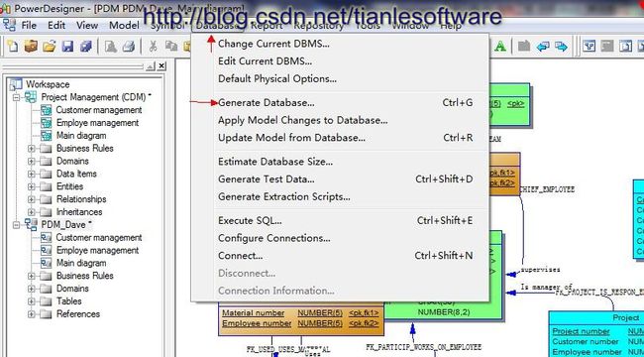Image resolution: width=644 pixels, height=357 pixels.
Task: Click the Save All toolbar icon
Action: [x=86, y=46]
